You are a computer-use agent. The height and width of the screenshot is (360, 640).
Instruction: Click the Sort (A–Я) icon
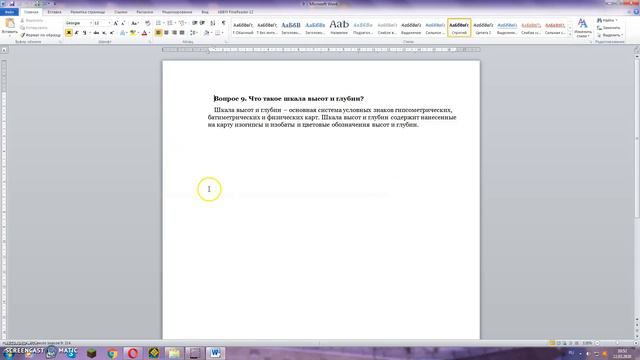[x=213, y=23]
